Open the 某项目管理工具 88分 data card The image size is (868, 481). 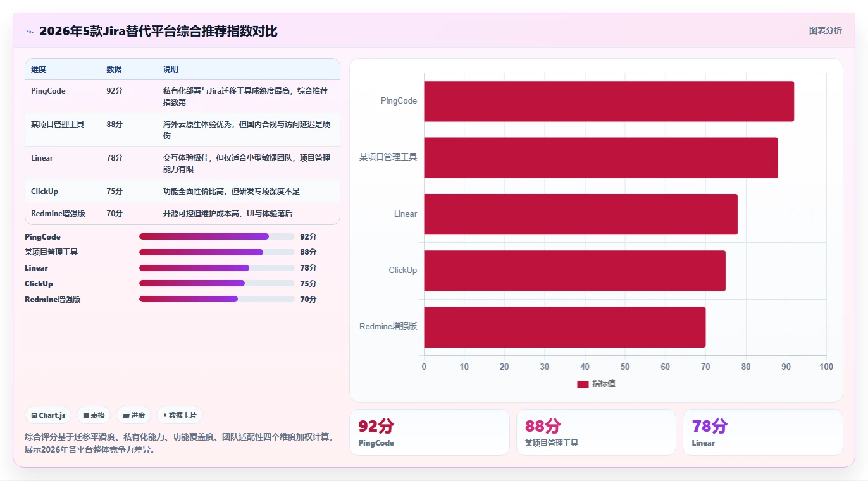[596, 432]
